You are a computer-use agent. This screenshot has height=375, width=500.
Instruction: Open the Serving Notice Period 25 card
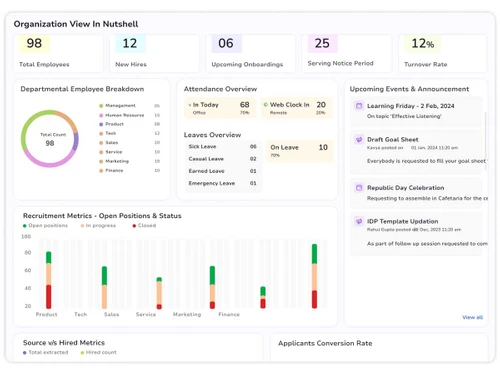pos(347,53)
